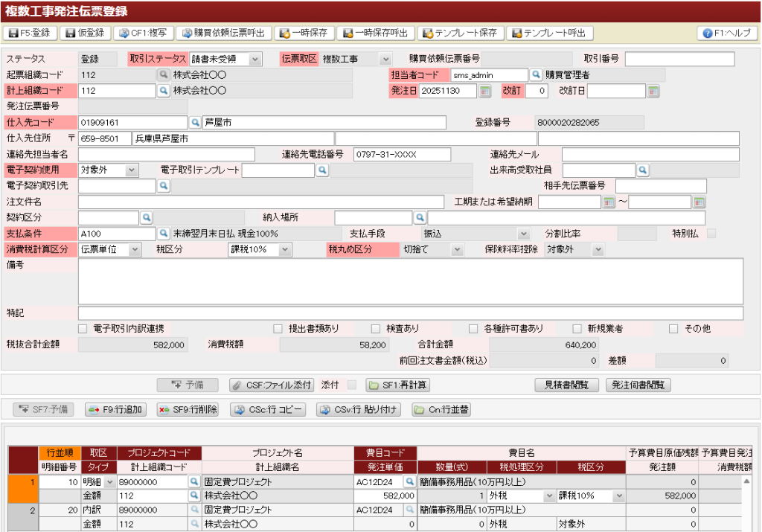The height and width of the screenshot is (532, 762).
Task: Open the end date calendar for 工期または希望納期
Action: point(699,202)
